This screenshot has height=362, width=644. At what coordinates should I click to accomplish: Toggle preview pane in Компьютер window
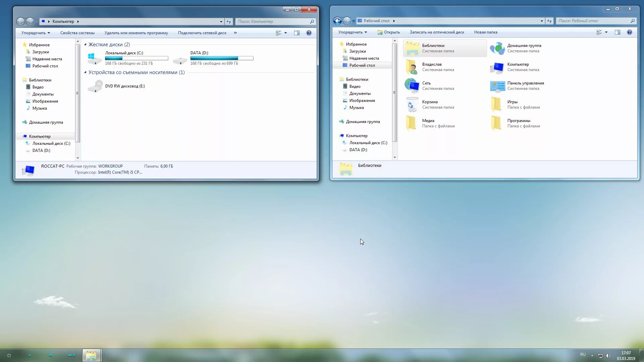297,33
